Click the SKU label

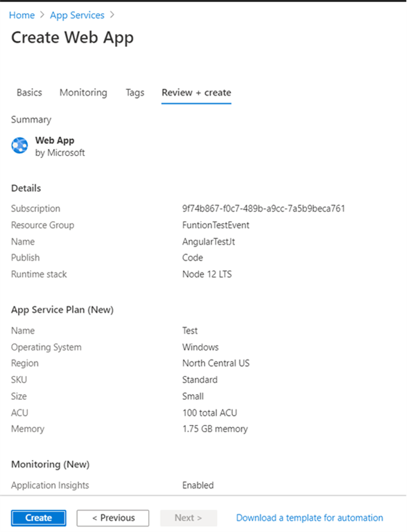click(19, 380)
